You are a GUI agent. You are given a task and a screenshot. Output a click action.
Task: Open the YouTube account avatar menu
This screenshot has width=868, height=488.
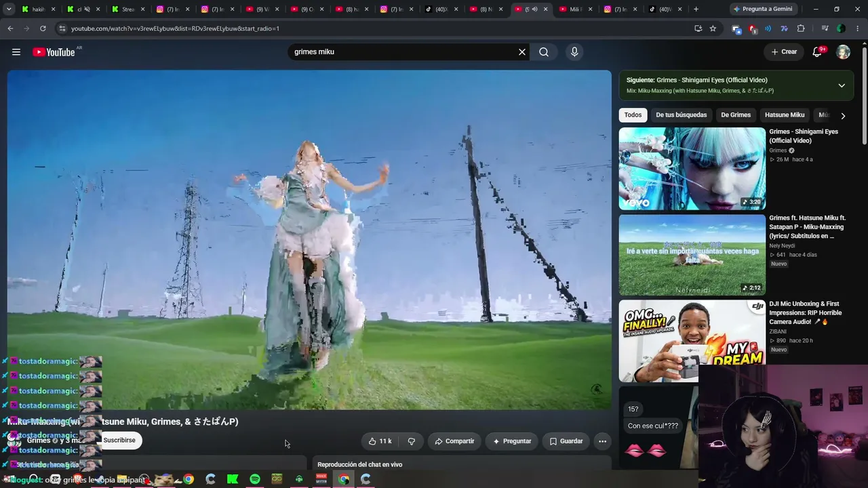click(x=843, y=52)
